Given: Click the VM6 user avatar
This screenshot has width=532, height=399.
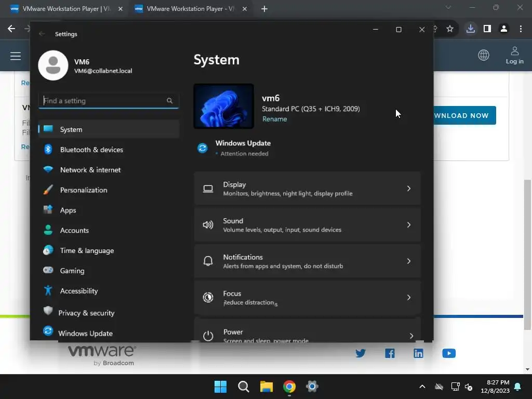Looking at the screenshot, I should pyautogui.click(x=54, y=65).
